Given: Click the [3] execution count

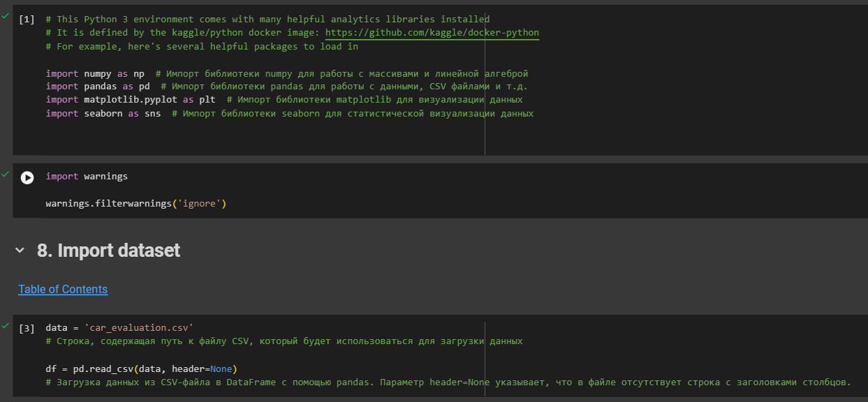Looking at the screenshot, I should pos(27,327).
